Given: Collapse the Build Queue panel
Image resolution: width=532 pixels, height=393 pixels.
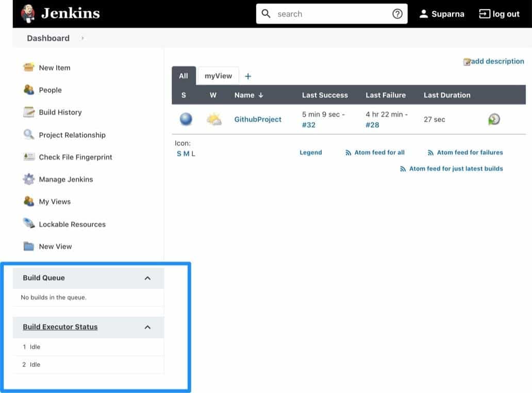Looking at the screenshot, I should click(x=148, y=277).
